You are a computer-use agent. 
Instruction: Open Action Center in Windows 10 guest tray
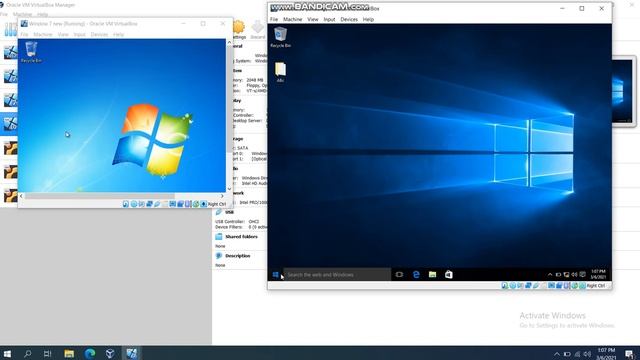coord(582,275)
